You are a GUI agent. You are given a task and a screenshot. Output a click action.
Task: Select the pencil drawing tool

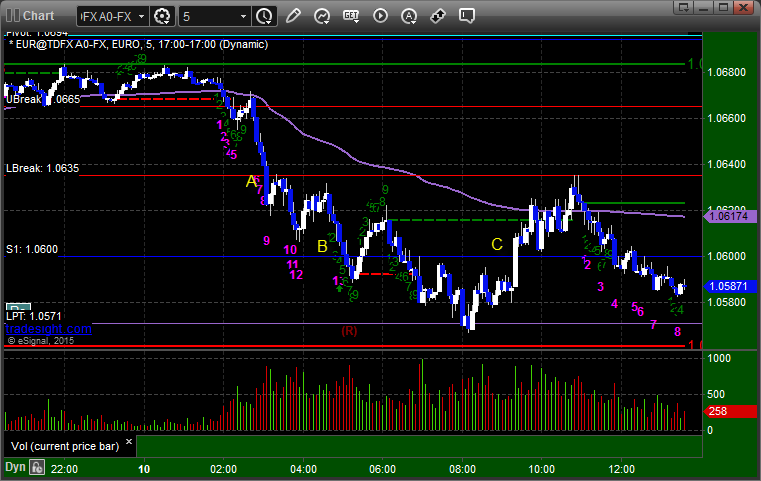(293, 16)
